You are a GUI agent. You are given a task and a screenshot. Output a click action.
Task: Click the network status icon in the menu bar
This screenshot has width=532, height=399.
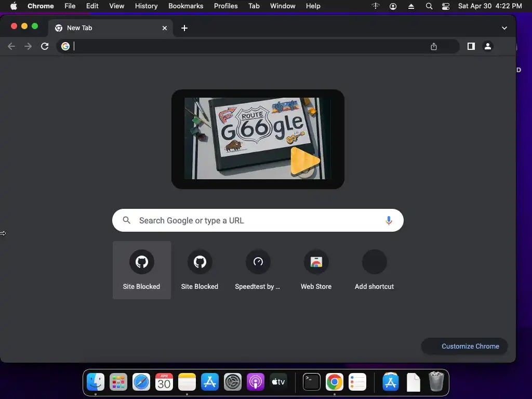tap(375, 6)
